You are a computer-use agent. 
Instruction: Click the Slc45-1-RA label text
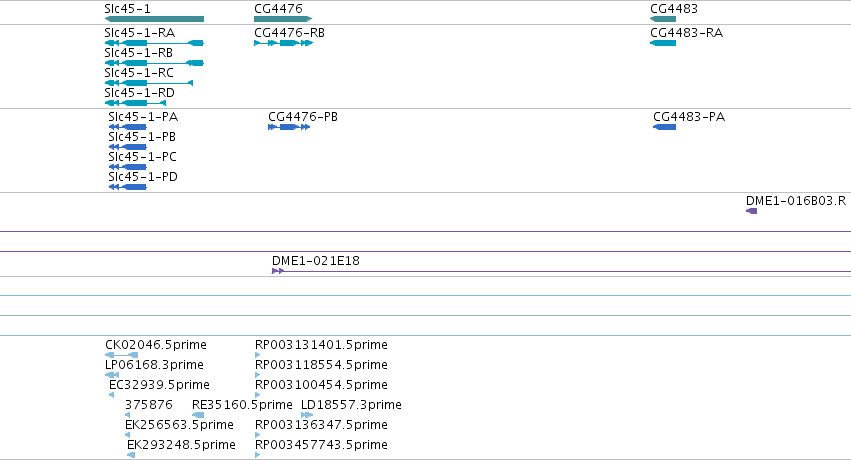(x=140, y=33)
